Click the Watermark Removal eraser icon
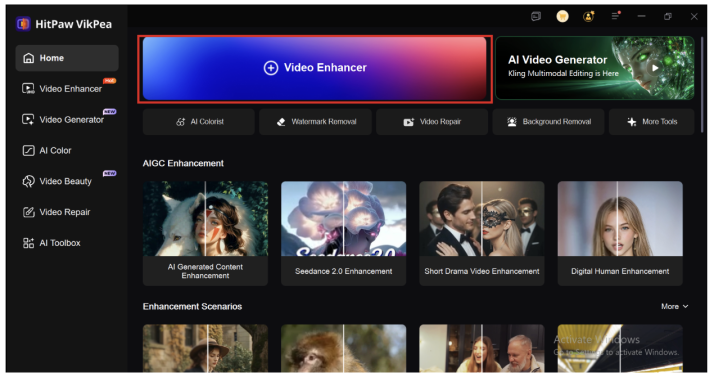Screen dimensions: 714x377 point(281,122)
